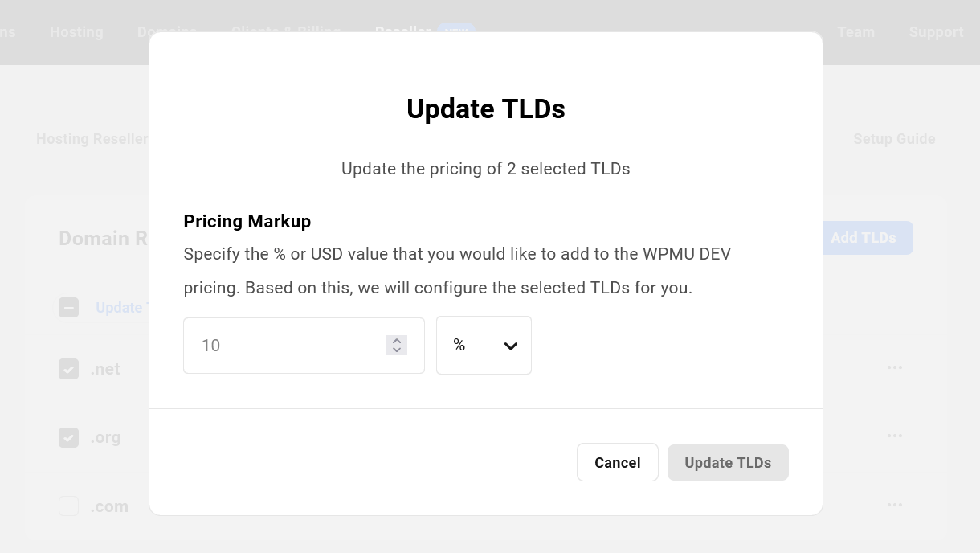Click the chevron arrow in unit selector

click(x=511, y=346)
